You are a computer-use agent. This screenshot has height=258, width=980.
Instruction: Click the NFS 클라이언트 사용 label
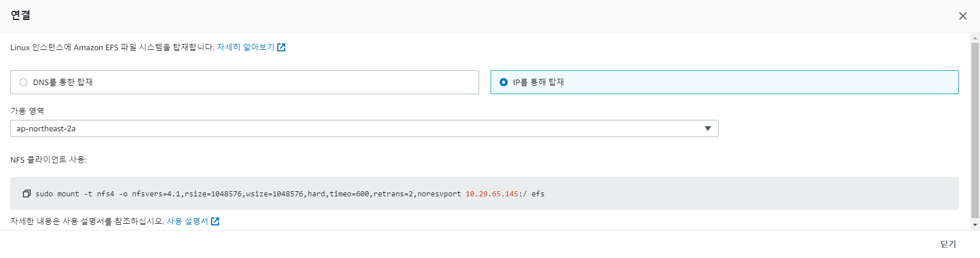coord(48,160)
